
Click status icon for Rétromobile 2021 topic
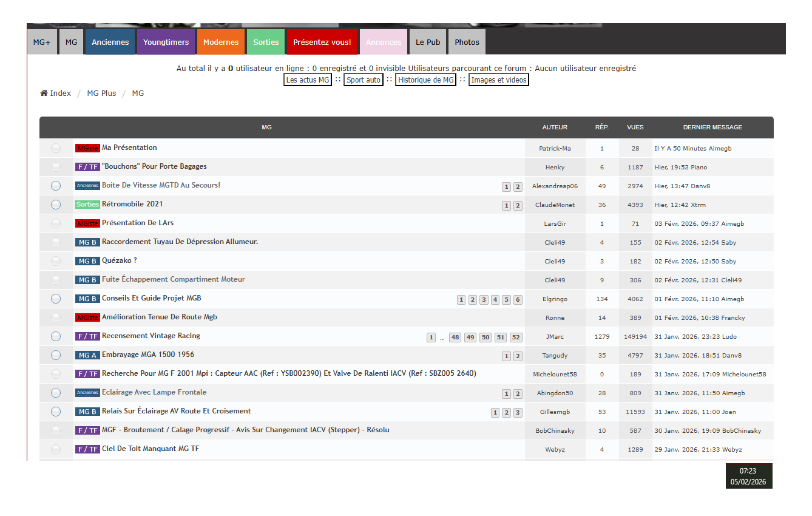[x=56, y=205]
